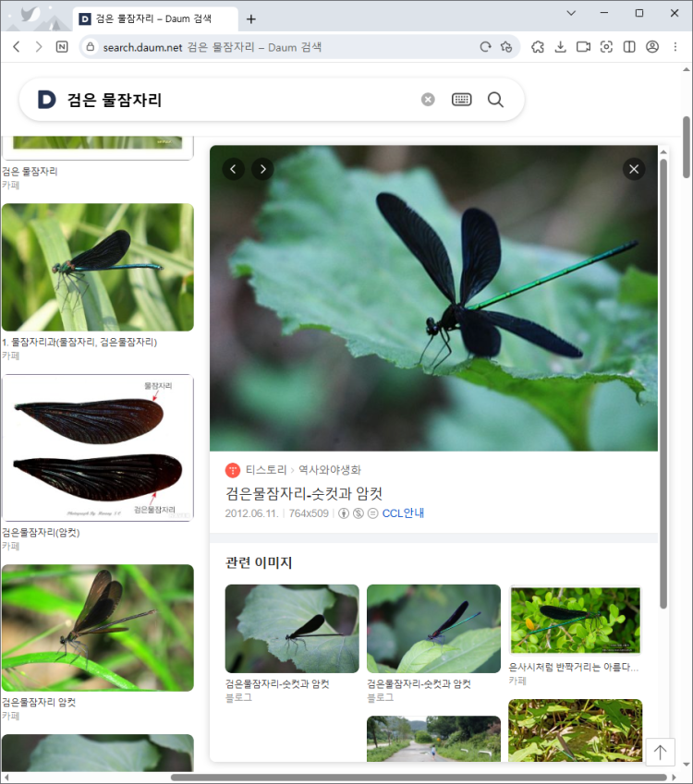Open the 역사와야생화 blog link
Image resolution: width=693 pixels, height=784 pixels.
pos(330,470)
